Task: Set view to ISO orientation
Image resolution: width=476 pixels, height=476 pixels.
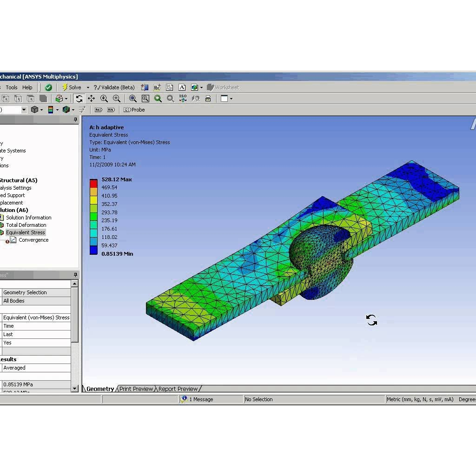Action: [x=183, y=99]
